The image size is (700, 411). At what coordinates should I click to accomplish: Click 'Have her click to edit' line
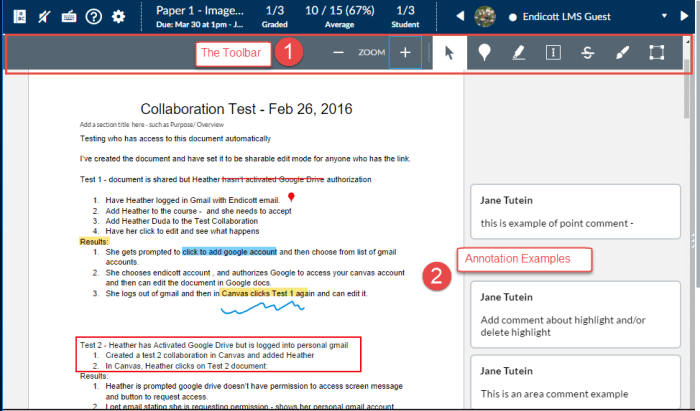(182, 231)
